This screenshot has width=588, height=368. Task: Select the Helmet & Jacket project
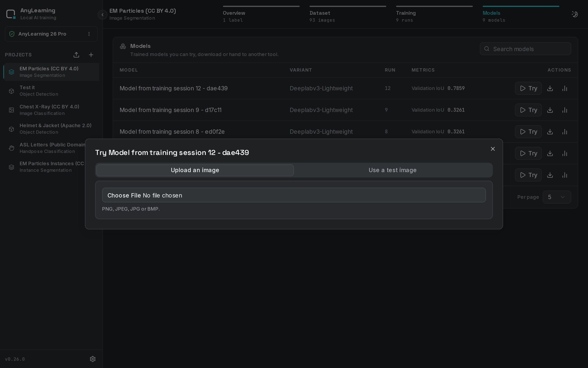pos(51,129)
